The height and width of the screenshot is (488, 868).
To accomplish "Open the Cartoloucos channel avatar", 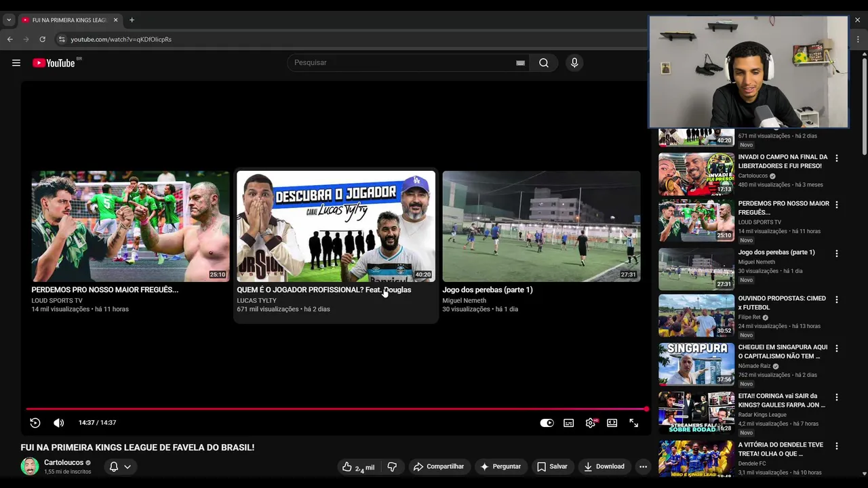I will (x=30, y=467).
